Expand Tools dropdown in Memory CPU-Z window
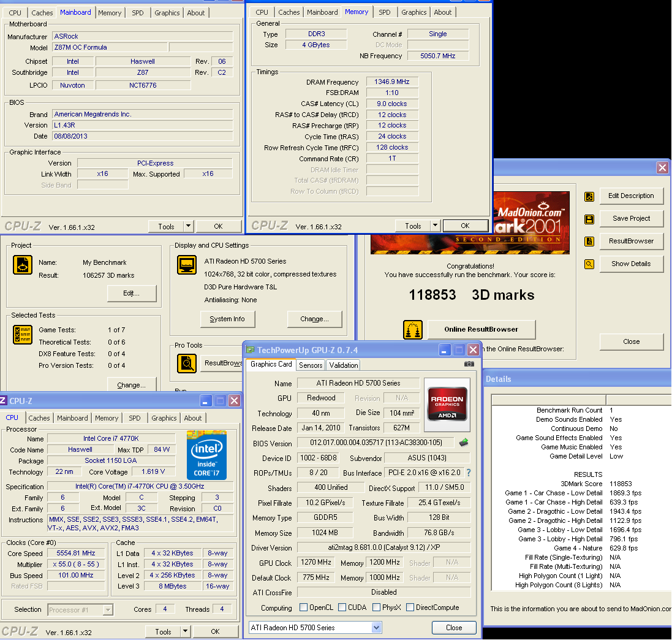Viewport: 672px width, 640px height. click(x=435, y=226)
